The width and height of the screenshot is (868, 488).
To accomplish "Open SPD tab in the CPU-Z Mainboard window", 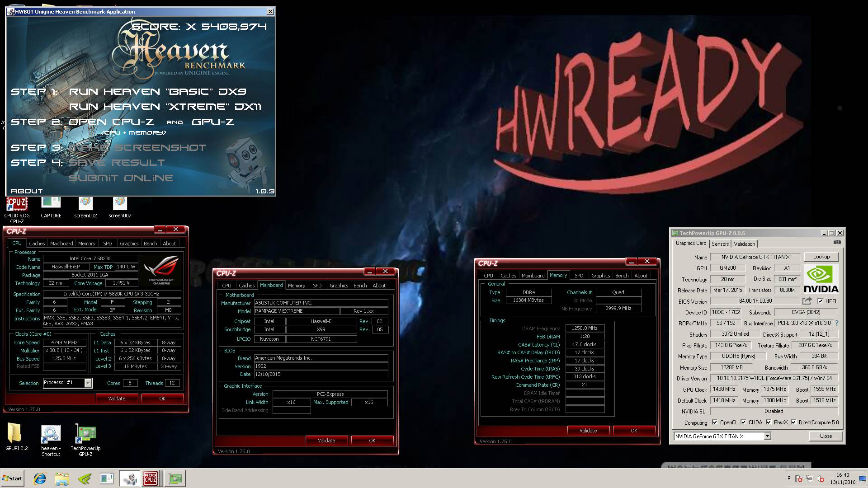I will point(317,286).
